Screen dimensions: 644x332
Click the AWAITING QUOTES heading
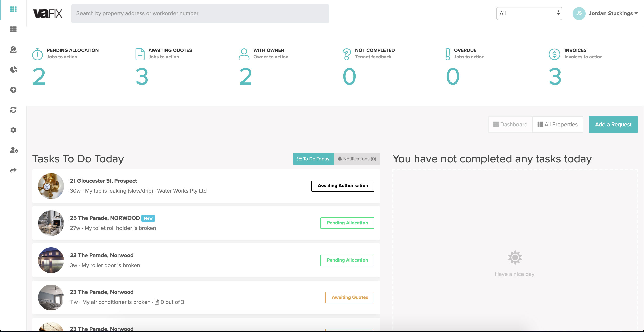[x=170, y=50]
